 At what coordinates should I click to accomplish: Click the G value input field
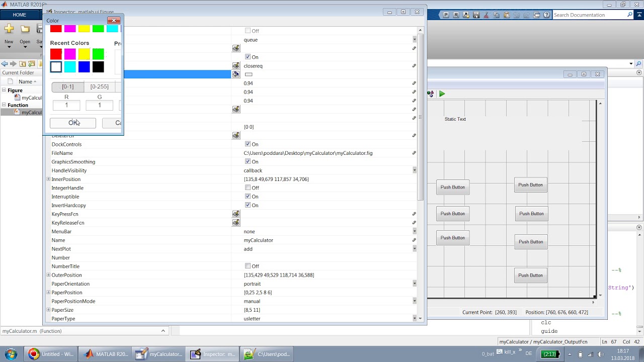(x=100, y=105)
